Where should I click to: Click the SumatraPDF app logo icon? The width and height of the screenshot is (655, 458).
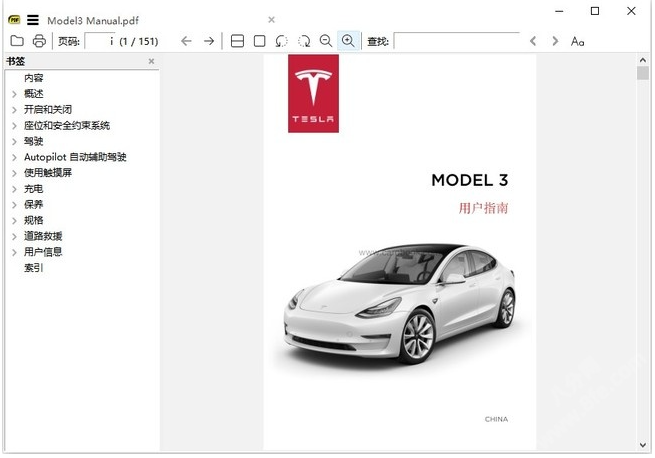click(x=14, y=20)
